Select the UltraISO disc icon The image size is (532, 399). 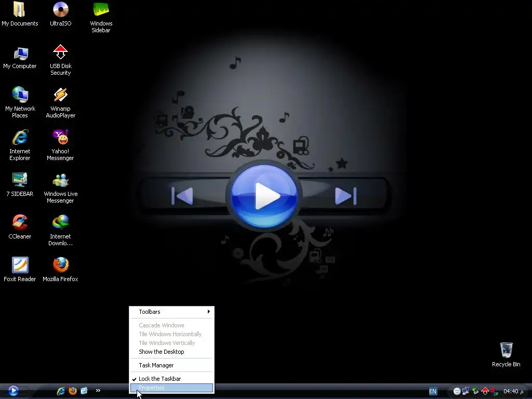[x=60, y=9]
